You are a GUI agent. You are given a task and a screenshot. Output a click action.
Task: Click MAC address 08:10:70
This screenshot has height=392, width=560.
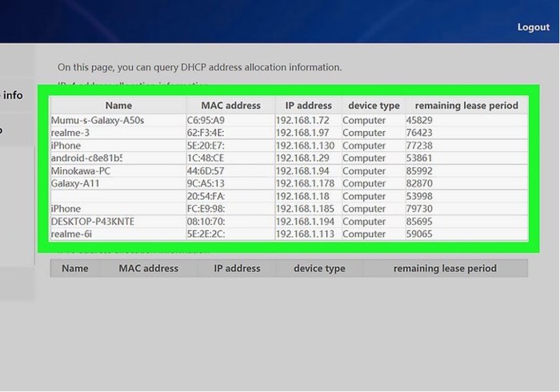(206, 222)
